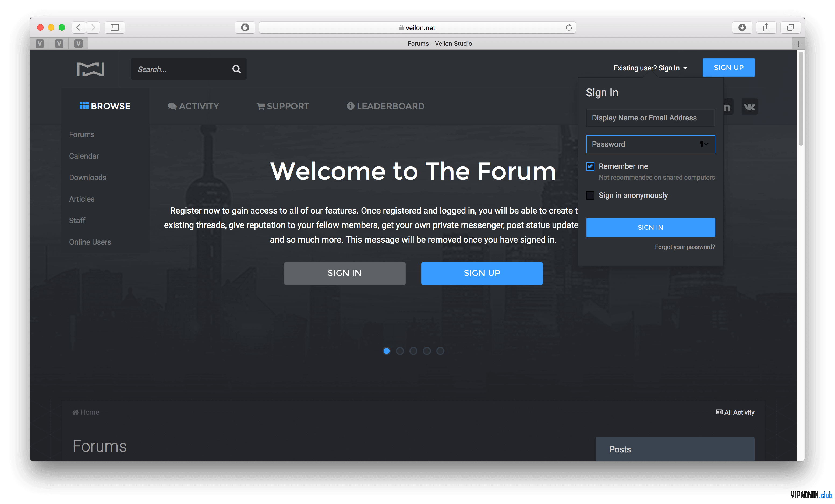
Task: Open the LEADERBOARD menu tab
Action: [x=386, y=106]
